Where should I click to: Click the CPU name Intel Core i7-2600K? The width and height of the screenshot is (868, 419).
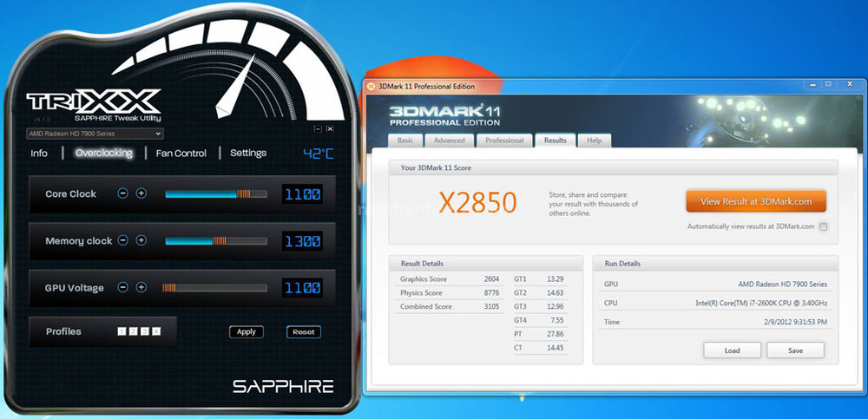pyautogui.click(x=761, y=304)
